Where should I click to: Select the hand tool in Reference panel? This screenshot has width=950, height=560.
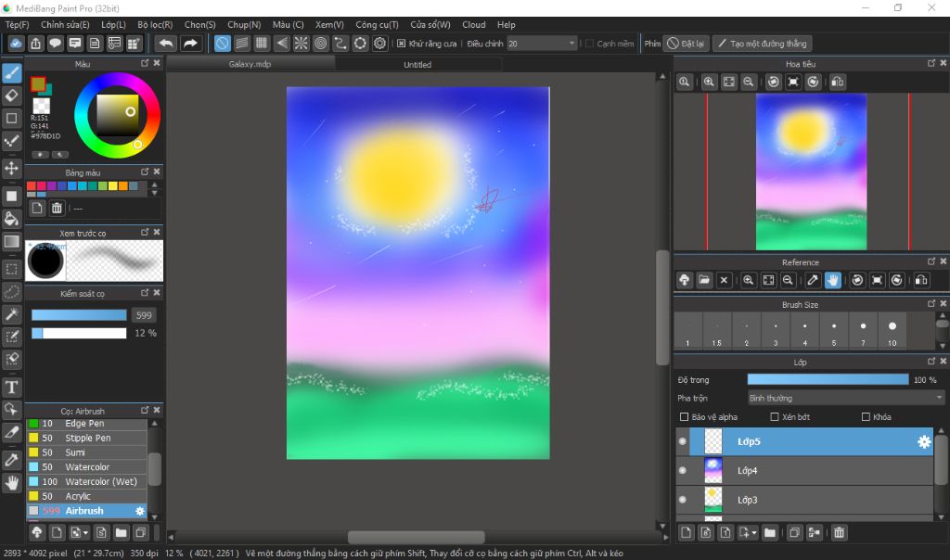pyautogui.click(x=833, y=280)
